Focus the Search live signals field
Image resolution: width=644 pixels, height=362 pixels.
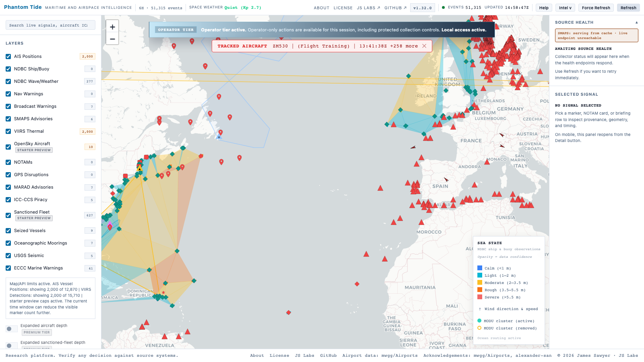click(50, 25)
